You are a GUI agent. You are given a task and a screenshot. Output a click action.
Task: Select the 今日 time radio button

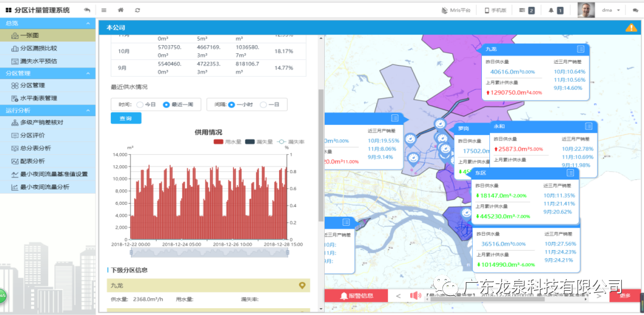tap(140, 105)
